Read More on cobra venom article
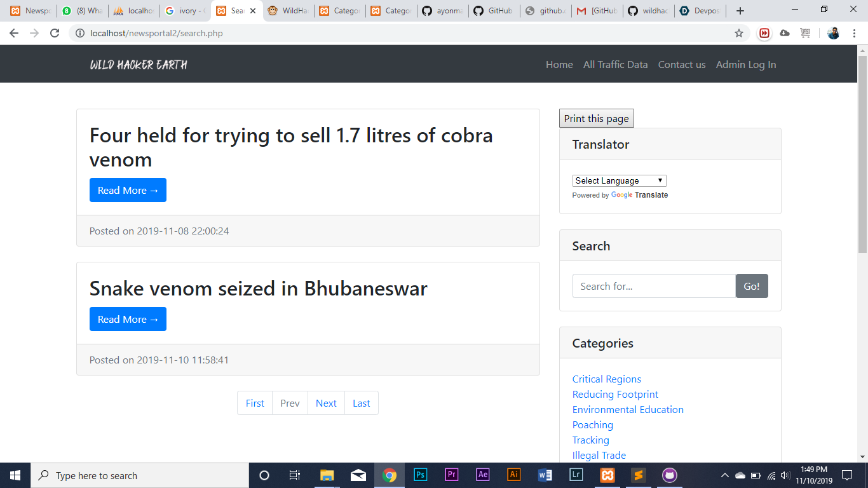This screenshot has width=868, height=488. [x=128, y=190]
